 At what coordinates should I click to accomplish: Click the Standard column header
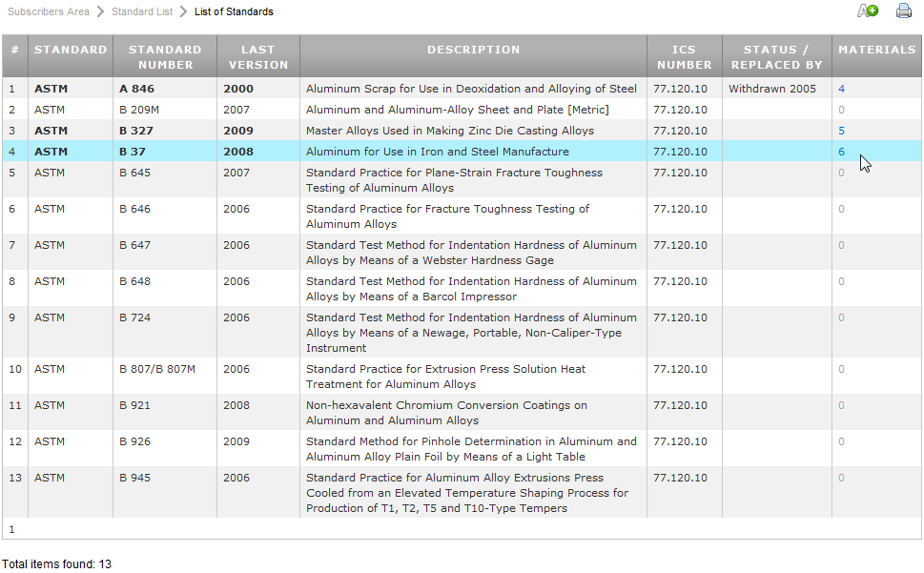pos(71,56)
